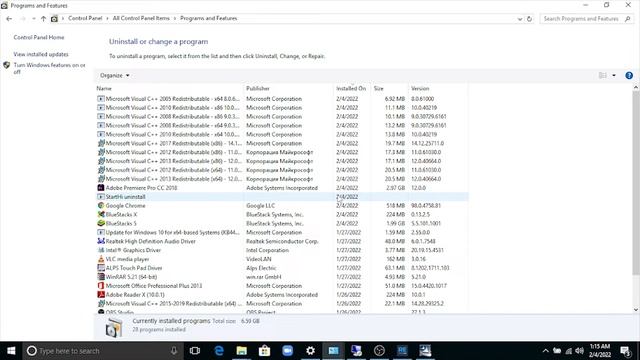The width and height of the screenshot is (640, 360).
Task: Open the Organize dropdown menu
Action: coord(115,76)
